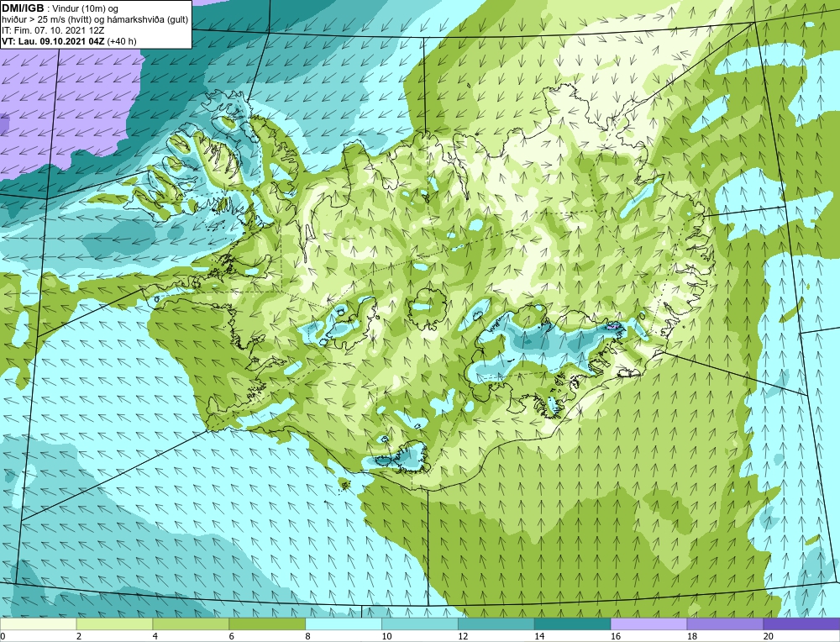Click the scale label '2' on the color bar
Viewport: 840px width, 642px height.
[79, 636]
